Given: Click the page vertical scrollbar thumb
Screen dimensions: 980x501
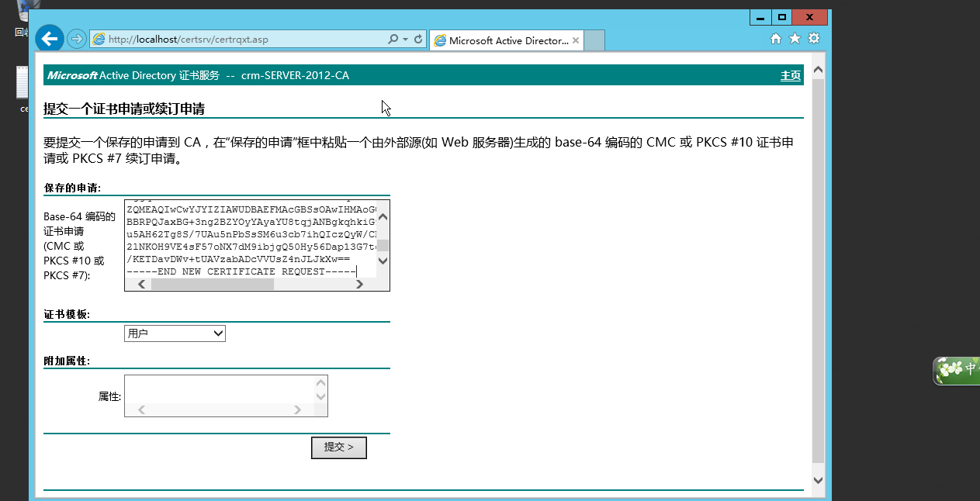Looking at the screenshot, I should click(x=818, y=271).
